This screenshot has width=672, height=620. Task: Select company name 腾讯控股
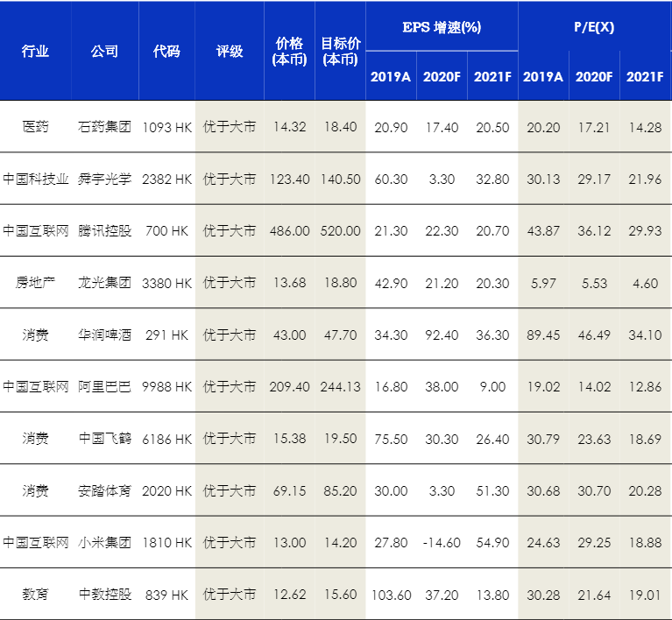pyautogui.click(x=104, y=230)
